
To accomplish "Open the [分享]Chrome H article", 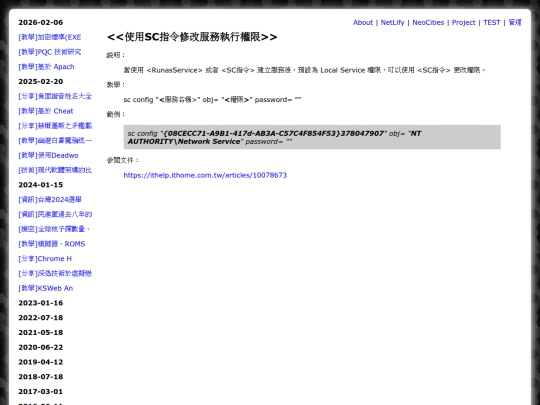I will 45,259.
